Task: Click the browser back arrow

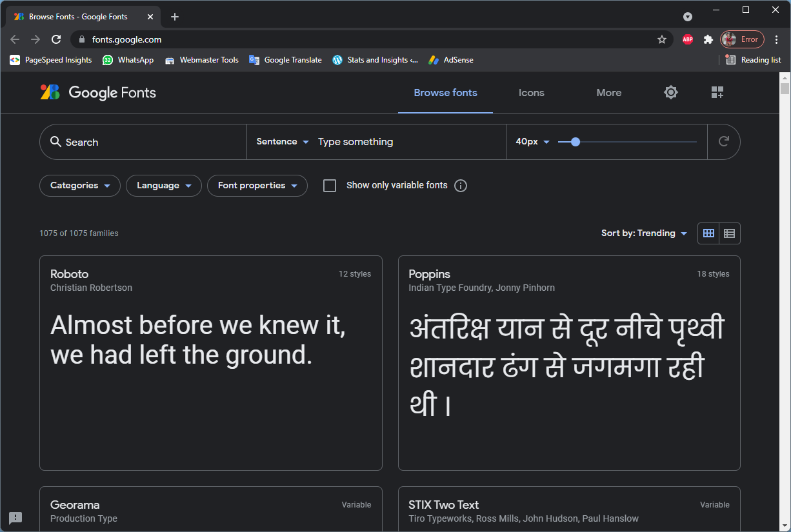Action: click(15, 39)
